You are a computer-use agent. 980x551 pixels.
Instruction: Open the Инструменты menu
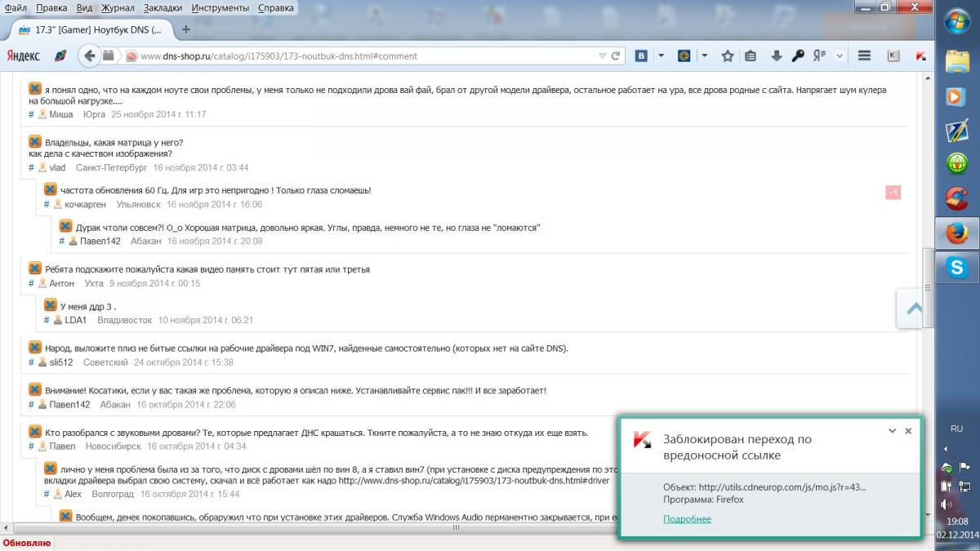click(x=220, y=7)
